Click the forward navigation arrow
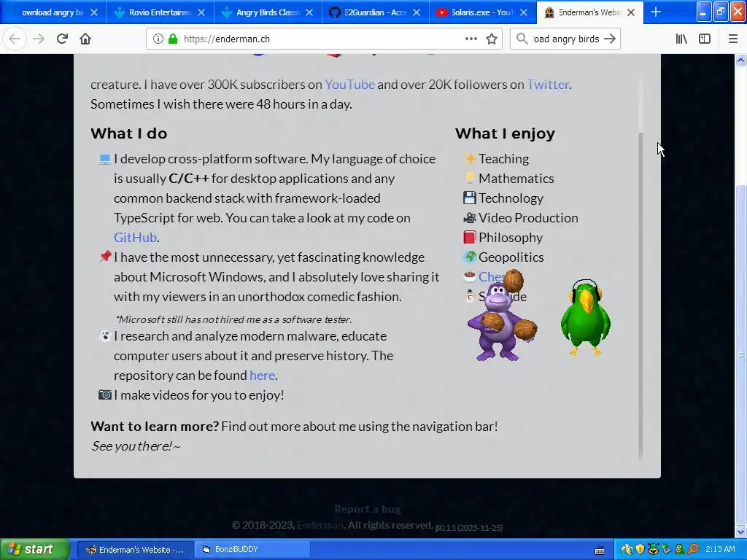Screen dimensions: 747x560 [x=39, y=39]
